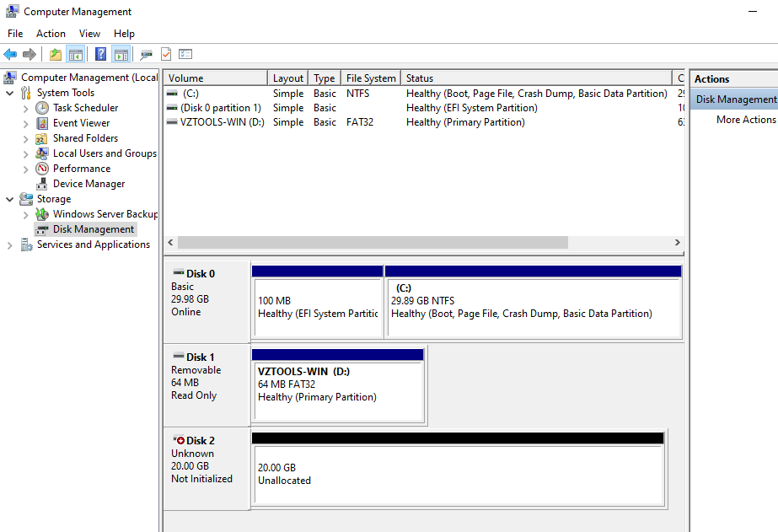The width and height of the screenshot is (778, 532).
Task: Expand the Performance node
Action: (26, 169)
